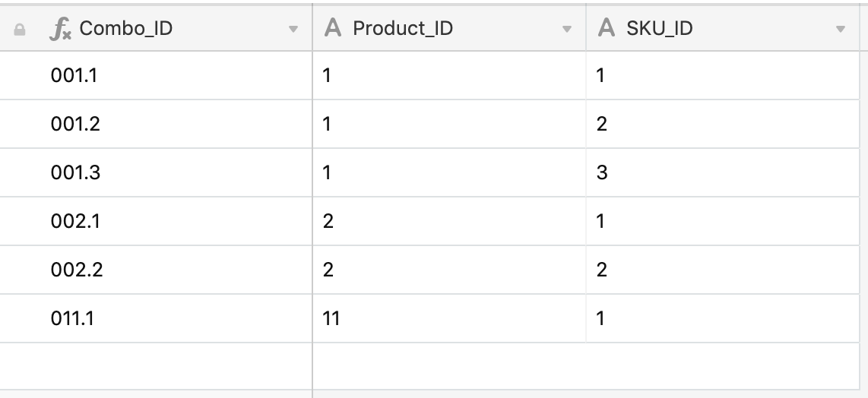Select the Product_ID column header label
Screen dimensions: 868x398
(x=402, y=28)
